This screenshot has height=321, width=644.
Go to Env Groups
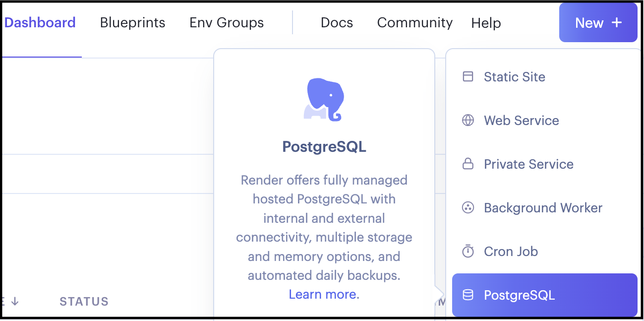[227, 23]
